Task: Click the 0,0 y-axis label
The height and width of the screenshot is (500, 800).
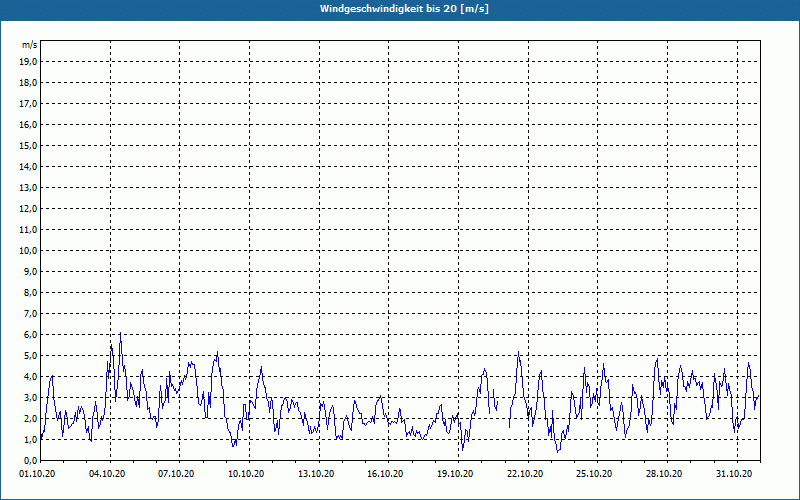Action: [x=30, y=460]
